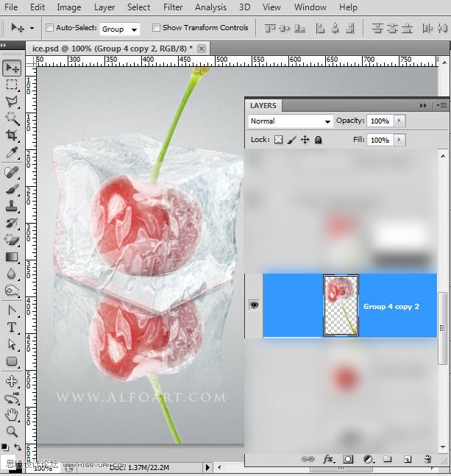Select the Dodge tool
The height and width of the screenshot is (476, 451).
12,291
